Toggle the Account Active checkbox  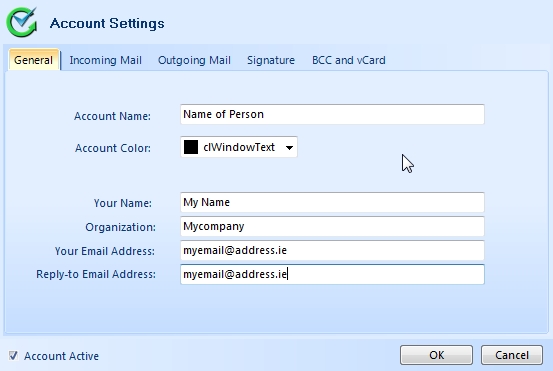click(x=13, y=355)
